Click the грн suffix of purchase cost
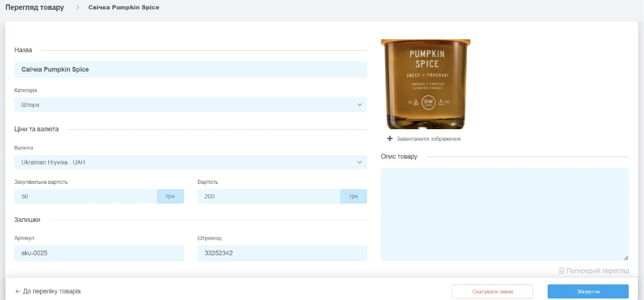Image resolution: width=644 pixels, height=300 pixels. coord(170,196)
